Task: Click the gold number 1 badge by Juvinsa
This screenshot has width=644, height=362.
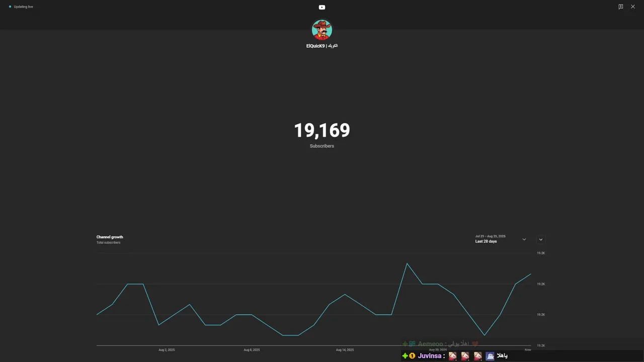Action: tap(412, 356)
